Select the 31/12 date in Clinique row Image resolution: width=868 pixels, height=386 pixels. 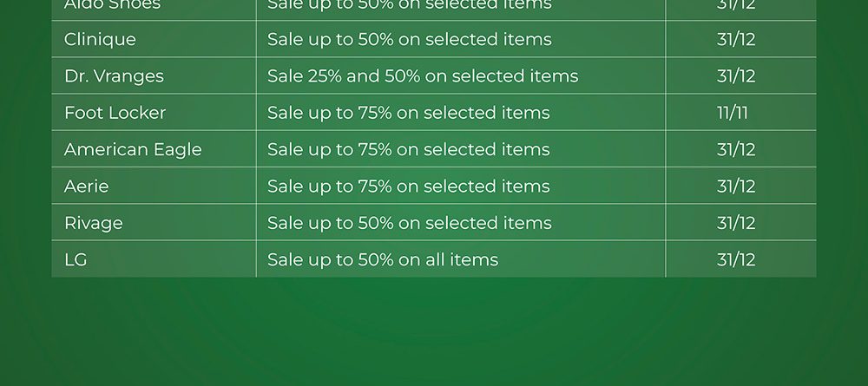(736, 40)
